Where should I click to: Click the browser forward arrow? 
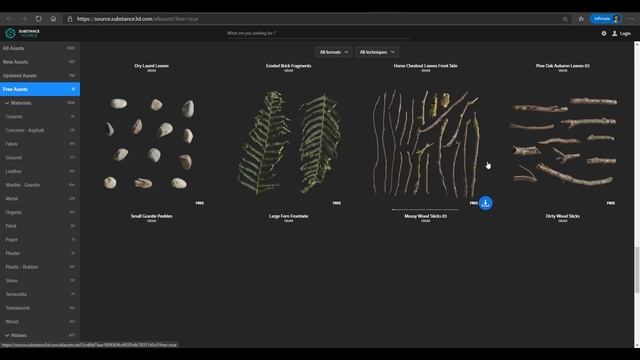tap(24, 19)
